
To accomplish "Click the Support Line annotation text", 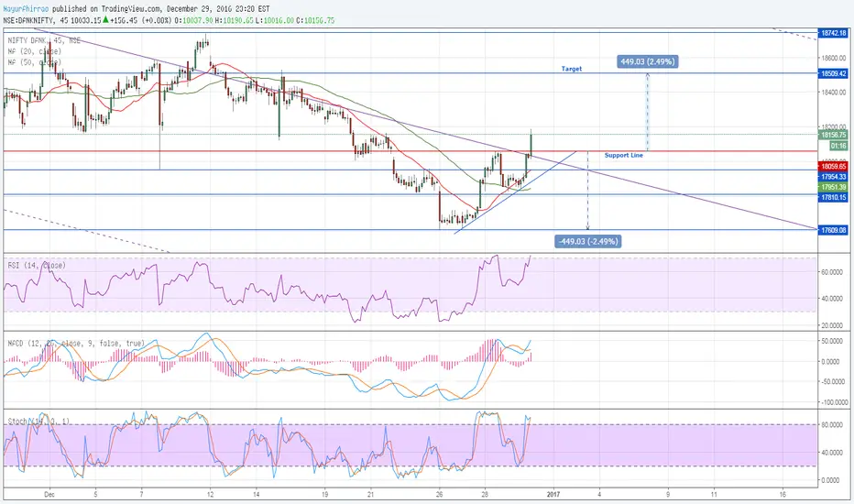I will coord(624,155).
